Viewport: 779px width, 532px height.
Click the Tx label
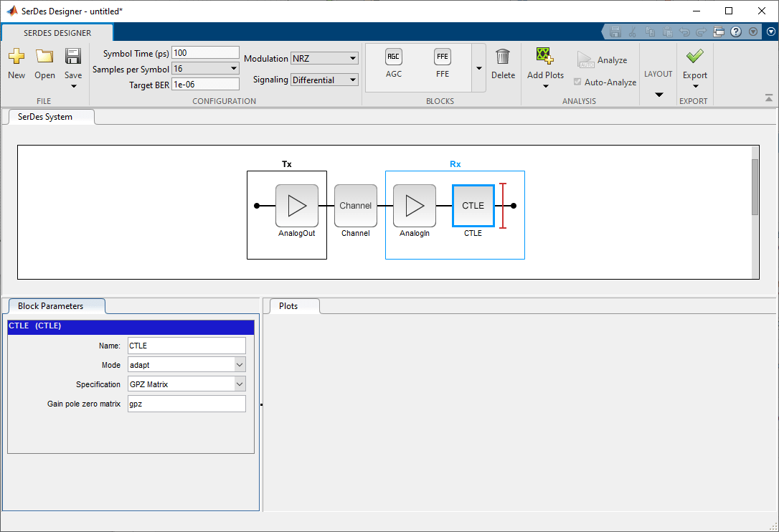(x=287, y=164)
